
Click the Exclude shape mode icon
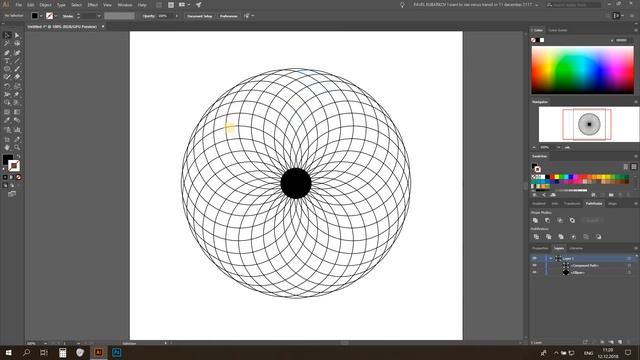[572, 220]
